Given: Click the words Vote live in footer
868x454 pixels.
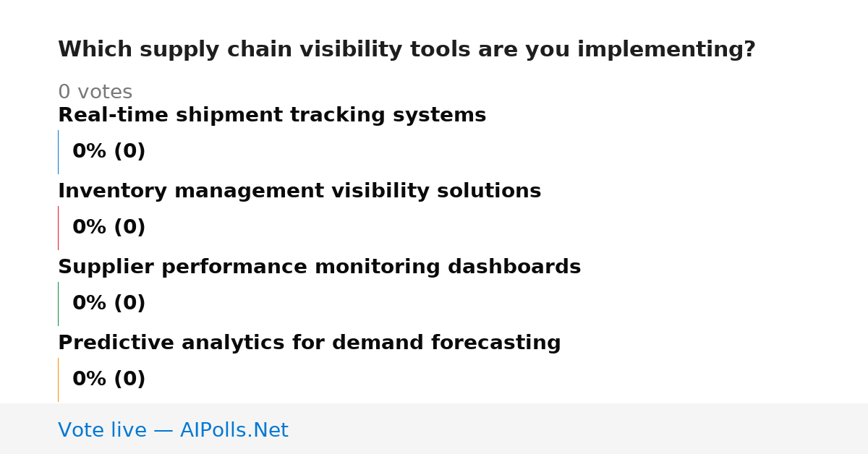Looking at the screenshot, I should [x=102, y=430].
